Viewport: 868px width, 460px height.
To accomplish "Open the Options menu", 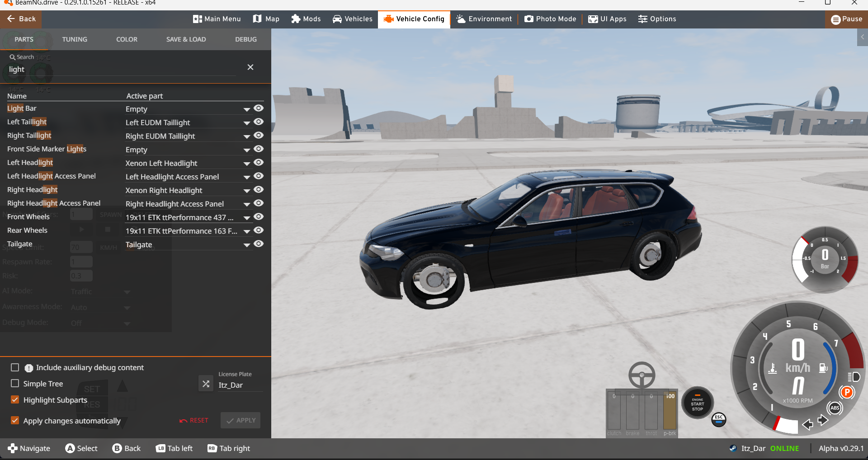I will [657, 19].
